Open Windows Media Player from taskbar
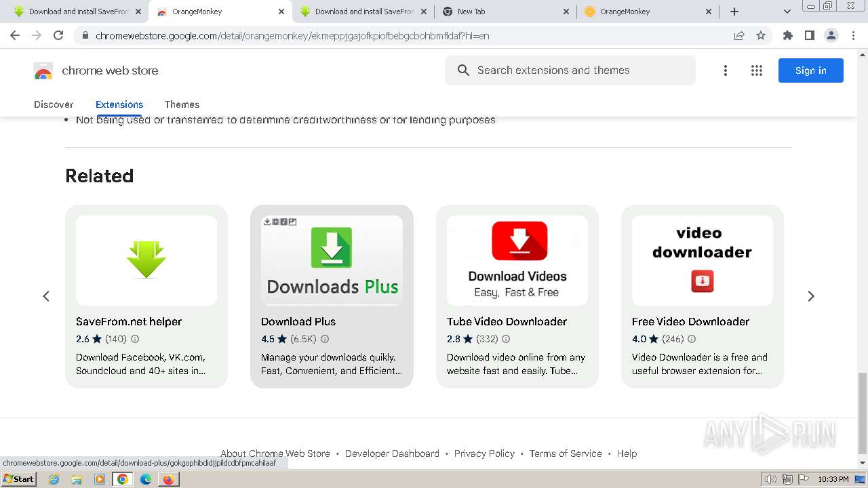Screen dimensions: 868x488 click(100, 479)
